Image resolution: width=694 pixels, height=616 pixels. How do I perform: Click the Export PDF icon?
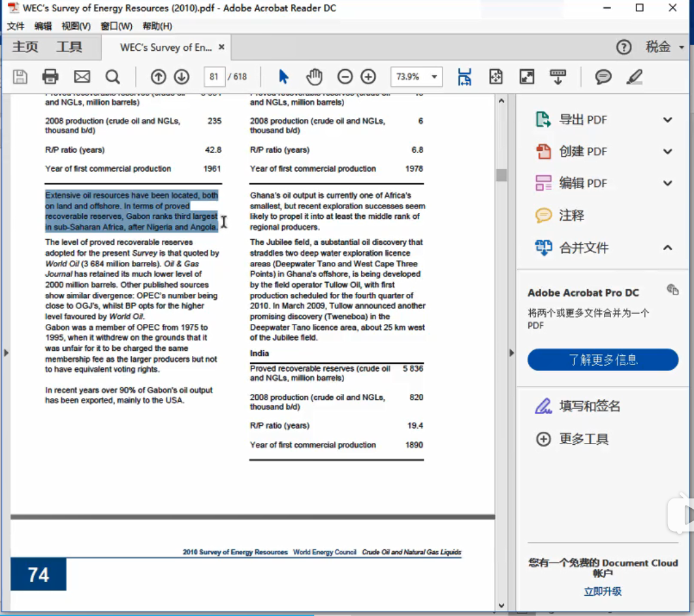pyautogui.click(x=543, y=120)
